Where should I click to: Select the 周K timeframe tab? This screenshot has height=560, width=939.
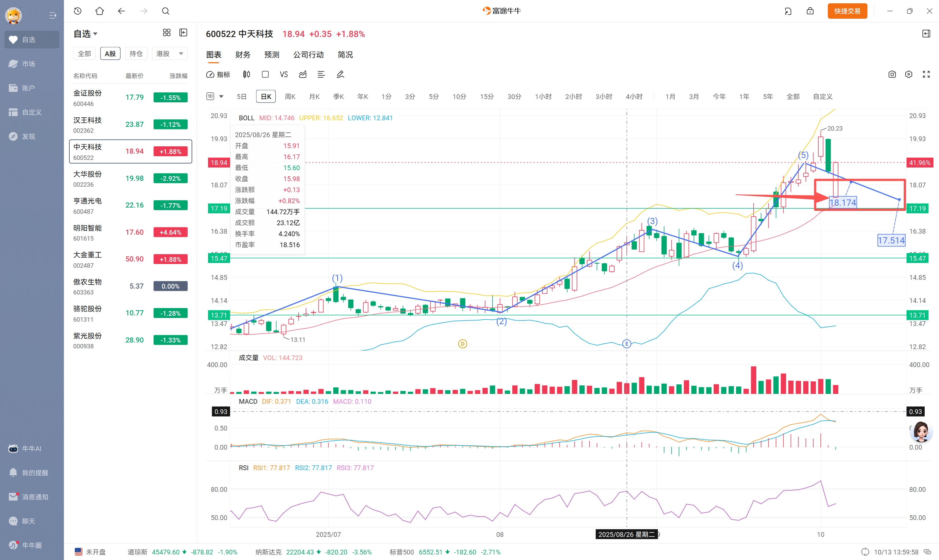[290, 96]
